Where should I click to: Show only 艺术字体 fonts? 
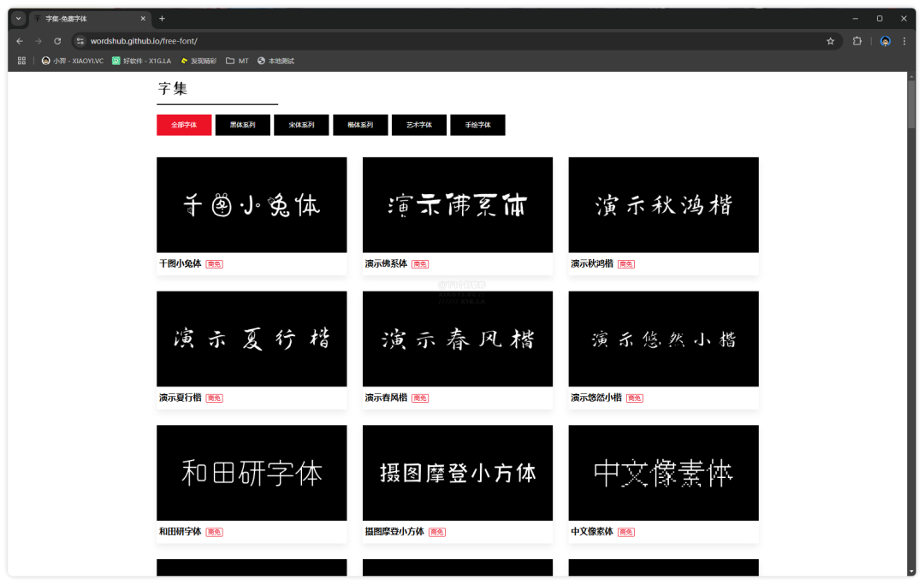coord(419,125)
